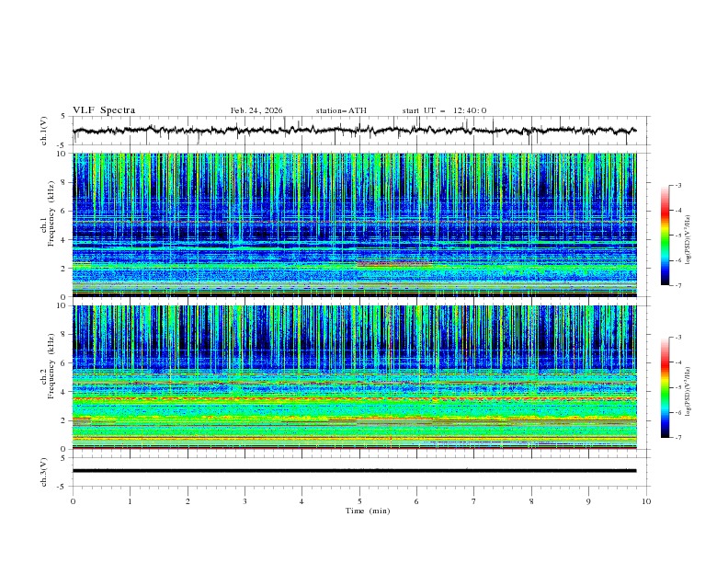Click the upper color scale bar for ch.1
The image size is (728, 563).
665,236
